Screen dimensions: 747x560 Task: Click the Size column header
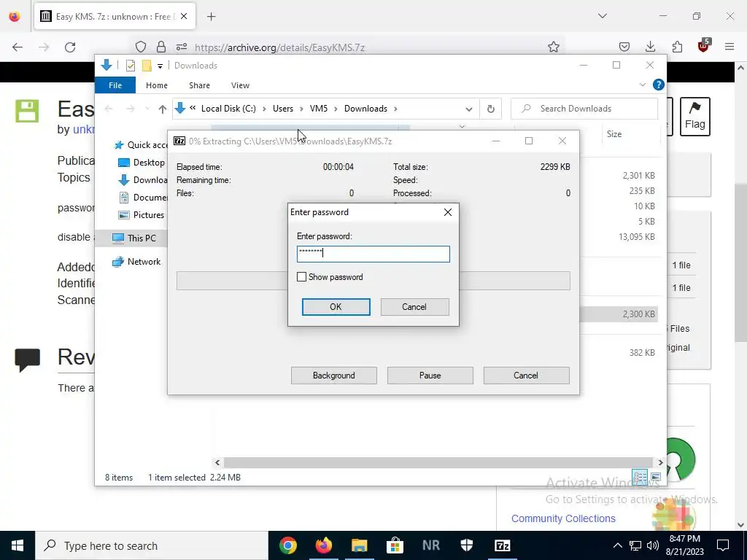click(x=614, y=134)
